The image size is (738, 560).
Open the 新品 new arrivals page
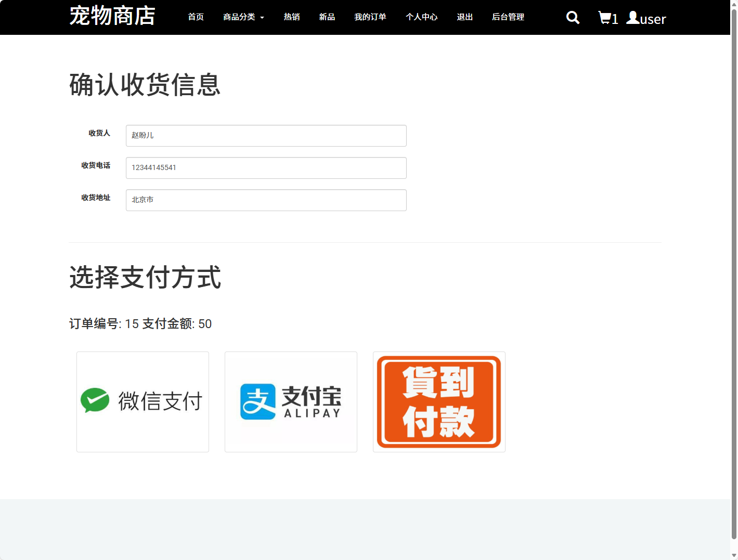pos(327,17)
